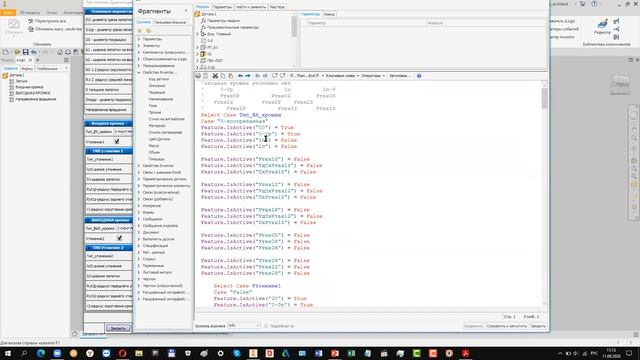Viewport: 640px width, 360px height.
Task: Click the blue Help icon in editor toolbar
Action: (419, 76)
